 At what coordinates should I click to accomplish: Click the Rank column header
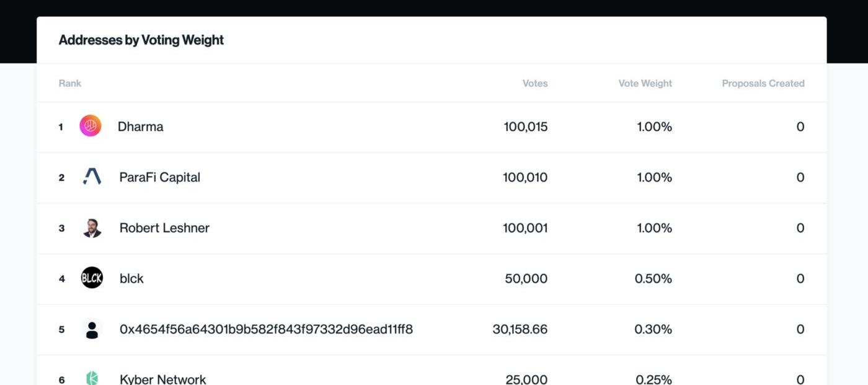pos(70,83)
